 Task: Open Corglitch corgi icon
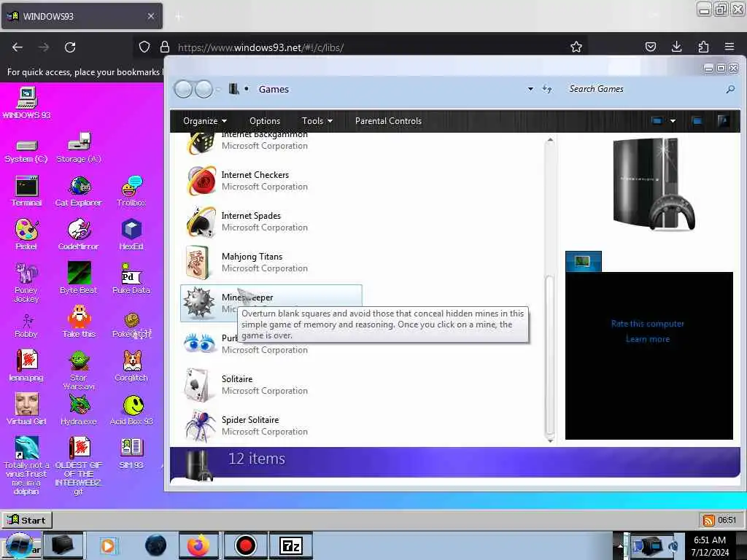tap(131, 366)
